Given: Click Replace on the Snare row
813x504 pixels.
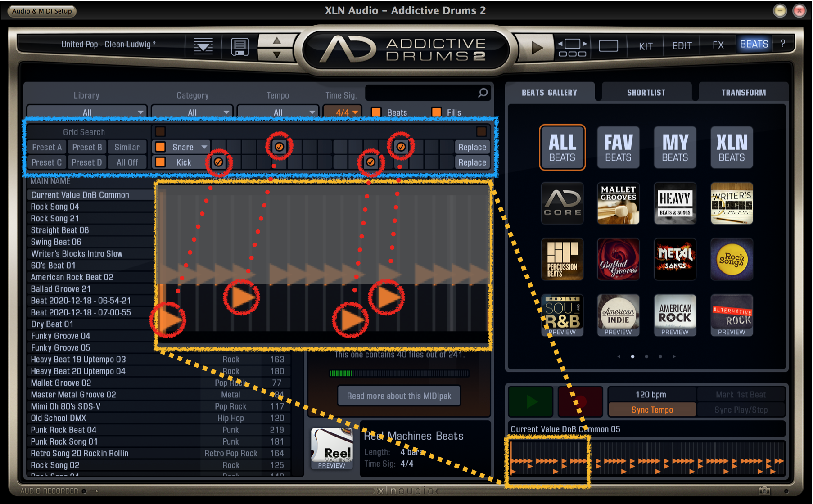Looking at the screenshot, I should [472, 147].
